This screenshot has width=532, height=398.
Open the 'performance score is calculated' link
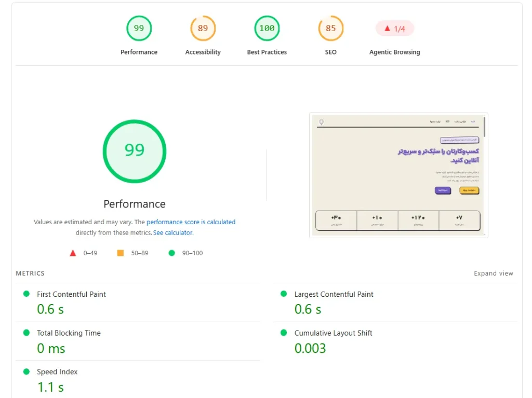pos(191,222)
